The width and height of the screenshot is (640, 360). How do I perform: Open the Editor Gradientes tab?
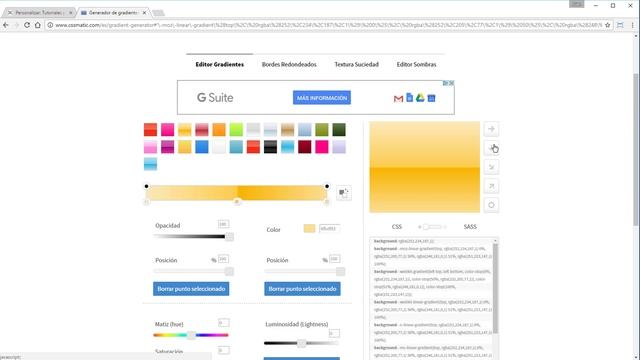tap(220, 64)
